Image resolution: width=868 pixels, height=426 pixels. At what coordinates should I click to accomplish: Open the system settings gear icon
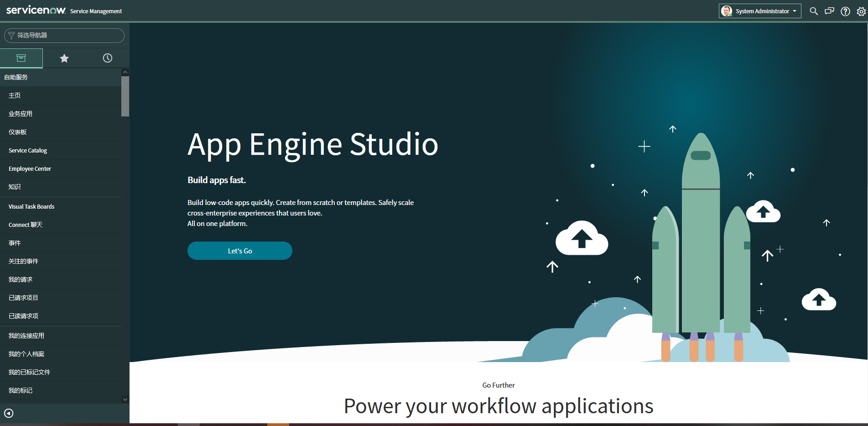click(861, 11)
